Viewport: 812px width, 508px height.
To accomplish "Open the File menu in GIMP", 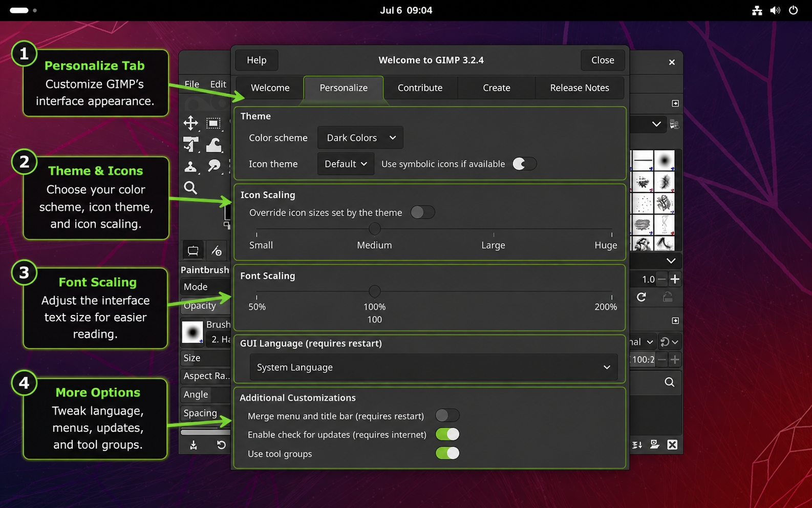I will click(192, 84).
